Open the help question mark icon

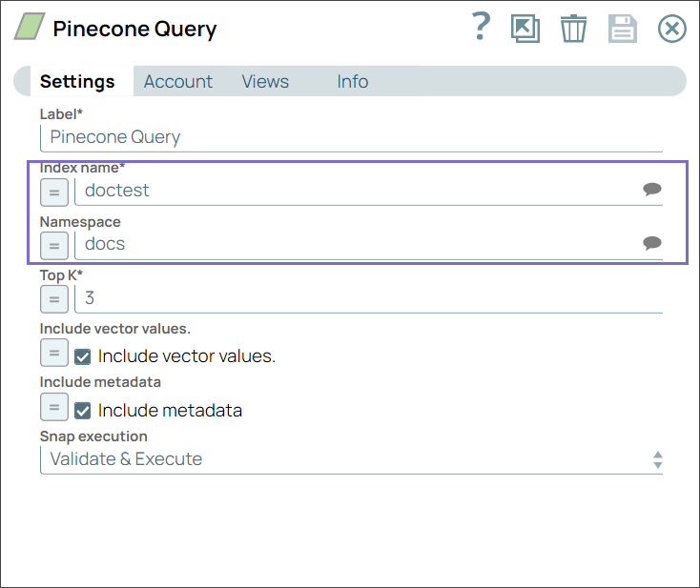[x=482, y=27]
